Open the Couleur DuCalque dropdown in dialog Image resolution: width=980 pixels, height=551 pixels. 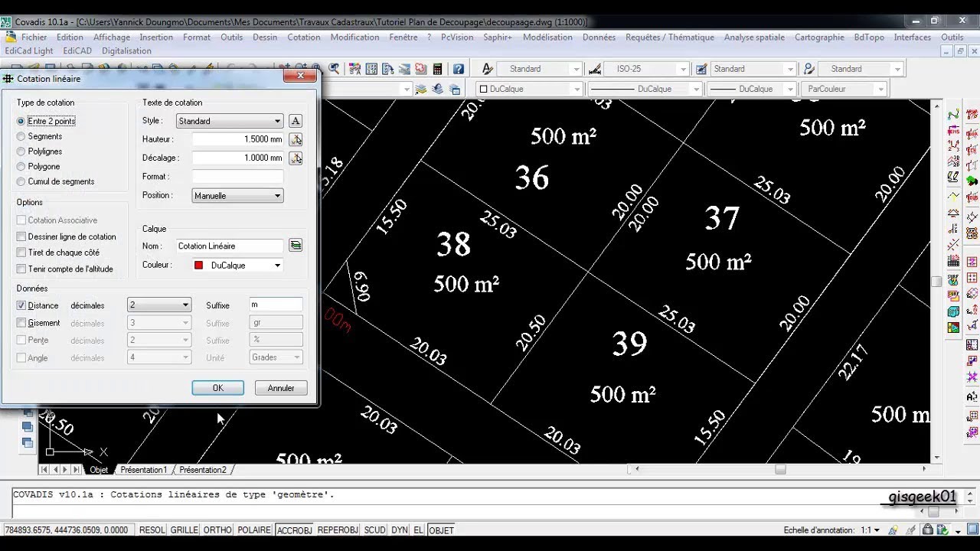pos(237,265)
